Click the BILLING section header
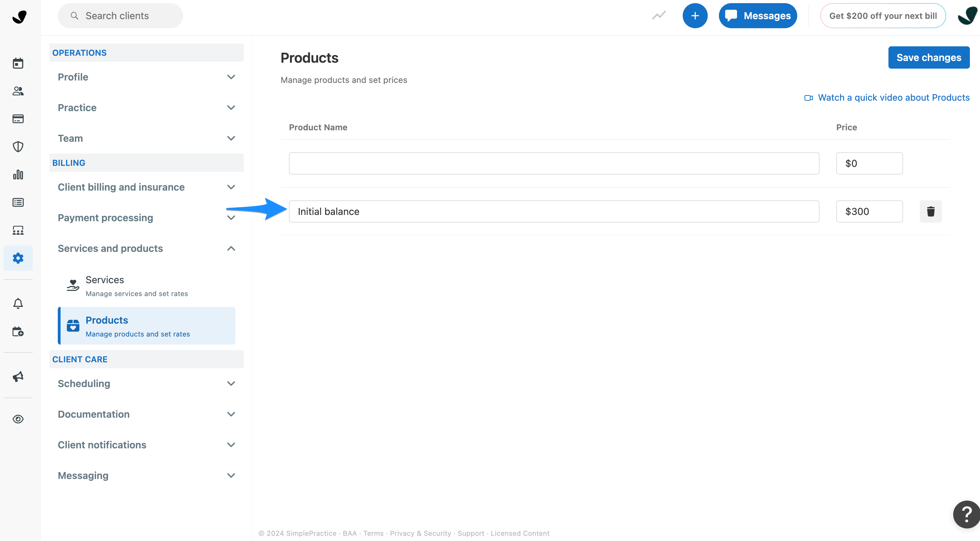Image resolution: width=980 pixels, height=541 pixels. pos(147,163)
